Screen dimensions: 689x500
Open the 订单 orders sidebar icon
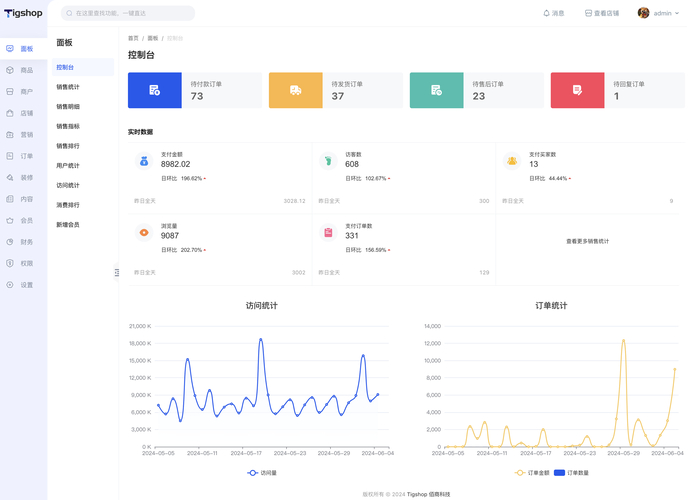(10, 156)
